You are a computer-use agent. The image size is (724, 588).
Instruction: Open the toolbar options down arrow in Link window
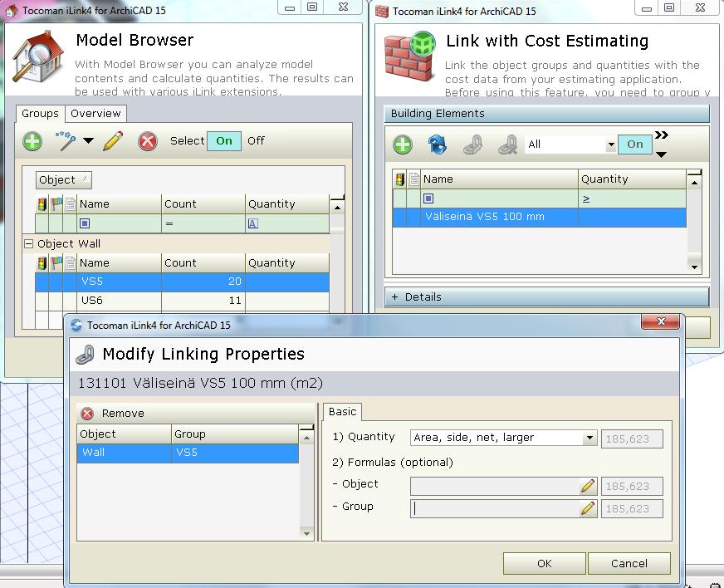[x=661, y=154]
